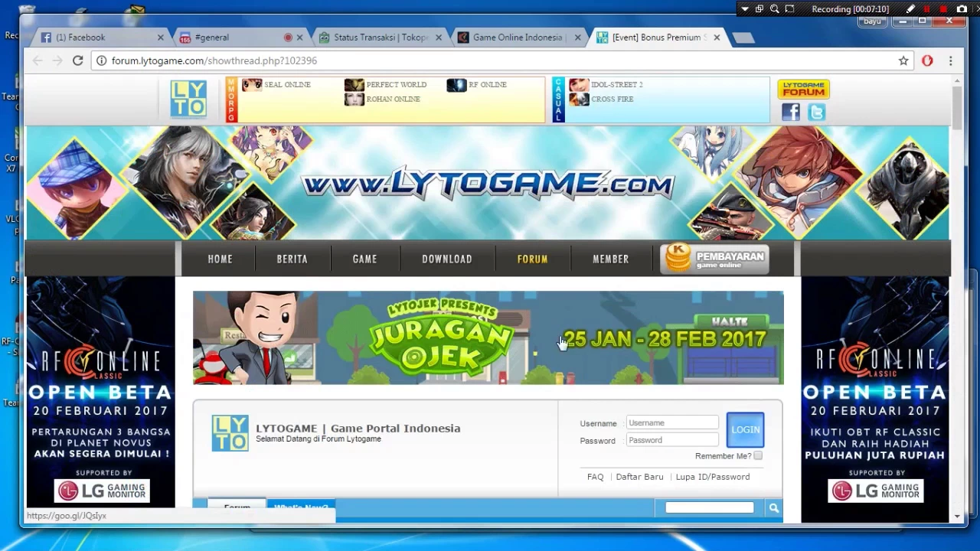980x551 pixels.
Task: Open the Chrome three-dot menu
Action: tap(950, 60)
